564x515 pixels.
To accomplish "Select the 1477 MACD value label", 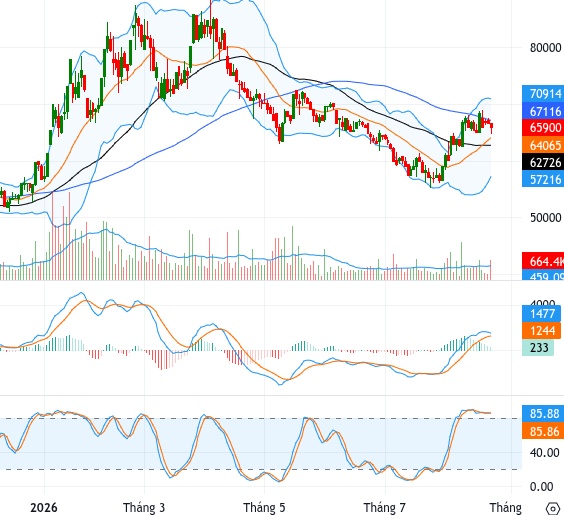I will tap(542, 314).
